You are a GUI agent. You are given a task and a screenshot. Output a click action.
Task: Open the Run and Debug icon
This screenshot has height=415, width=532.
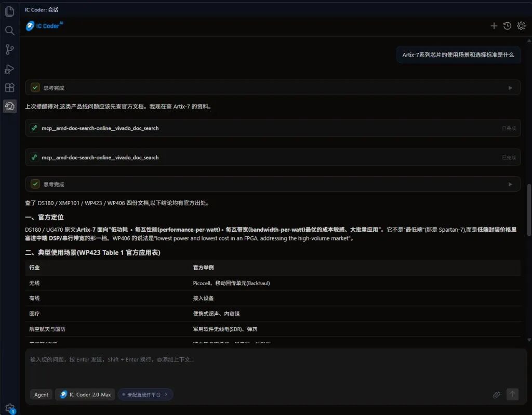coord(9,69)
